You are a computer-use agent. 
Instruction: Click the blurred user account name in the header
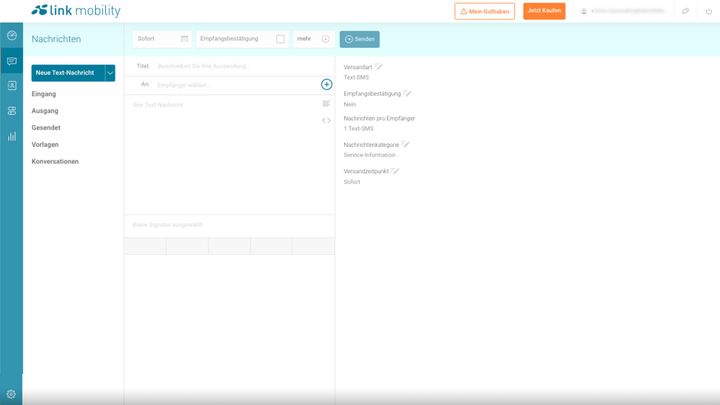click(628, 11)
